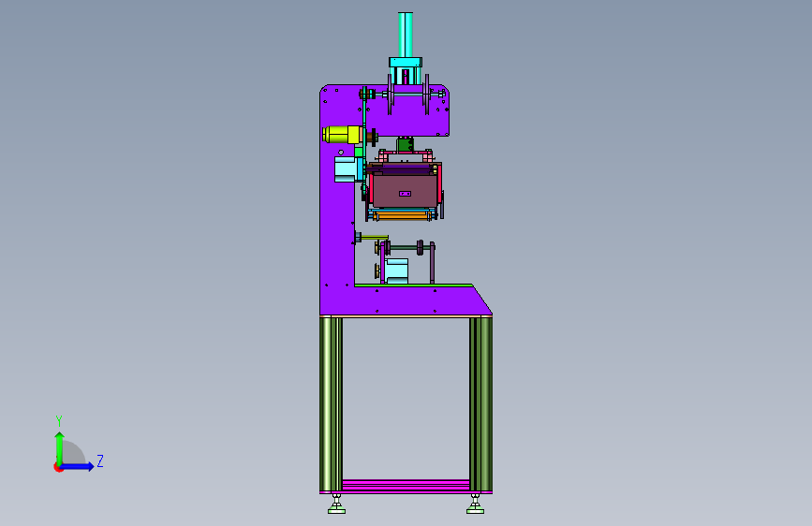Select the cyan cylinder mounting flange

[406, 63]
